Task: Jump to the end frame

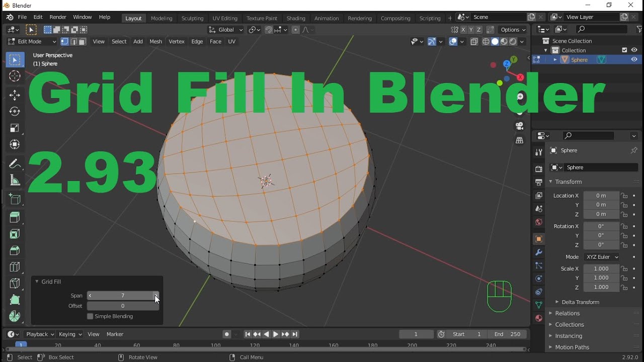Action: pyautogui.click(x=295, y=334)
